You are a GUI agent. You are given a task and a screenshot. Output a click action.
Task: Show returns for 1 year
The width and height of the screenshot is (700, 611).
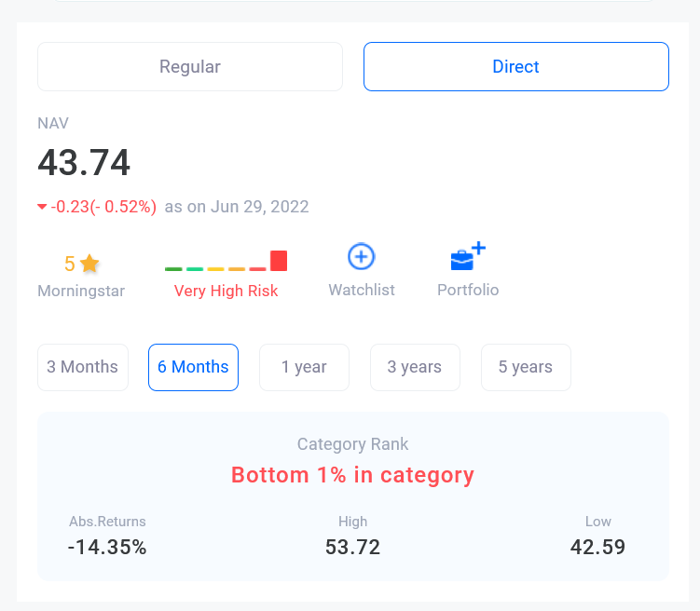[304, 367]
